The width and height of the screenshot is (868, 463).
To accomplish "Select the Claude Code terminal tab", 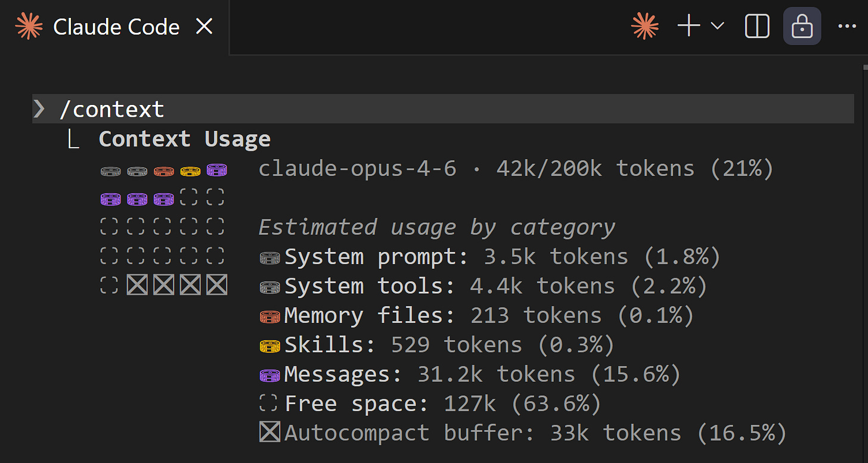I will (116, 26).
